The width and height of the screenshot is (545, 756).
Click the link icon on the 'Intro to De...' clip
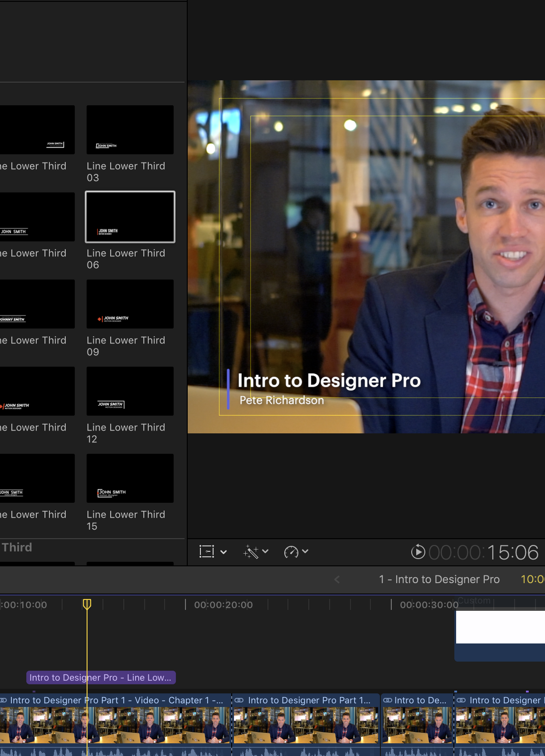(x=388, y=700)
